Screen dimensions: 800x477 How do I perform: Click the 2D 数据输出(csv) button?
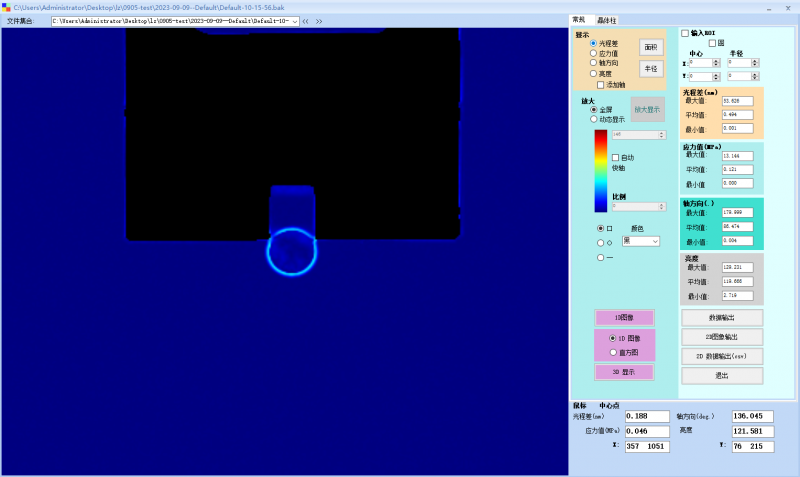pos(722,356)
